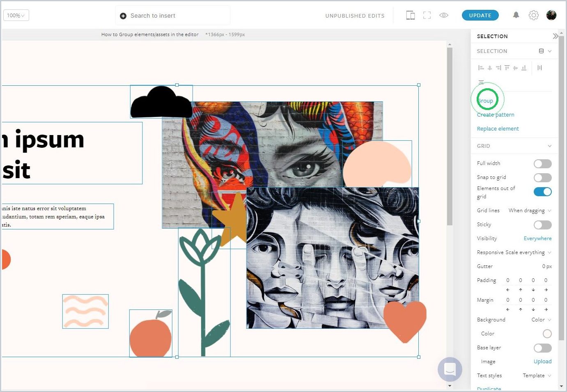The height and width of the screenshot is (392, 567).
Task: Collapse the GRID section
Action: click(549, 146)
